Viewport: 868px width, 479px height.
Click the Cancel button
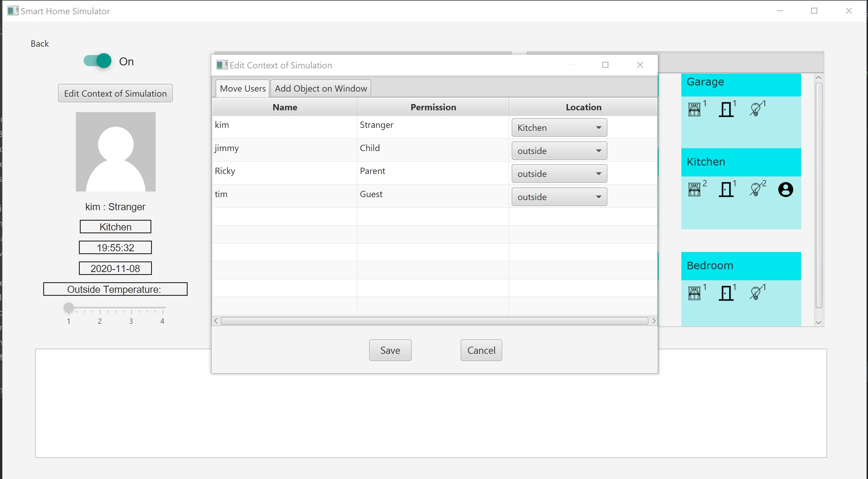pos(481,350)
